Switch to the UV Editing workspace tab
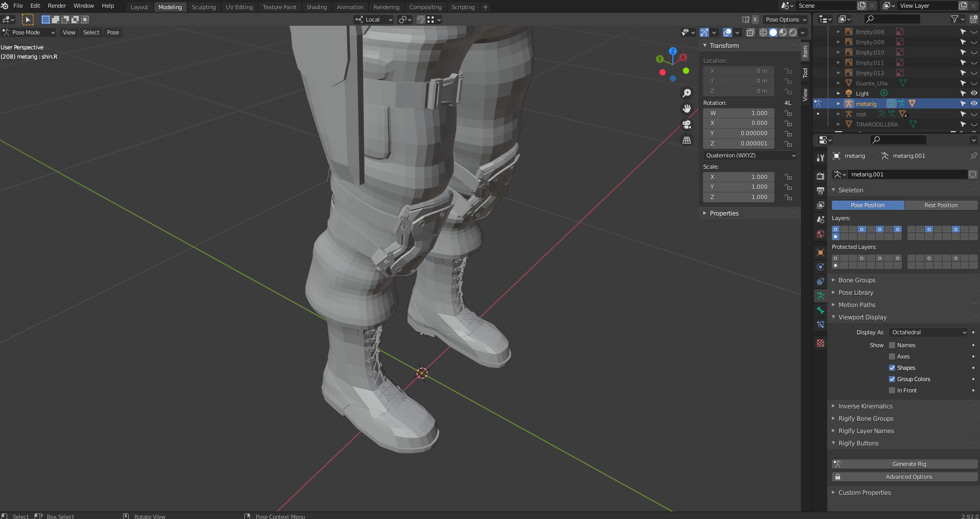 [239, 7]
